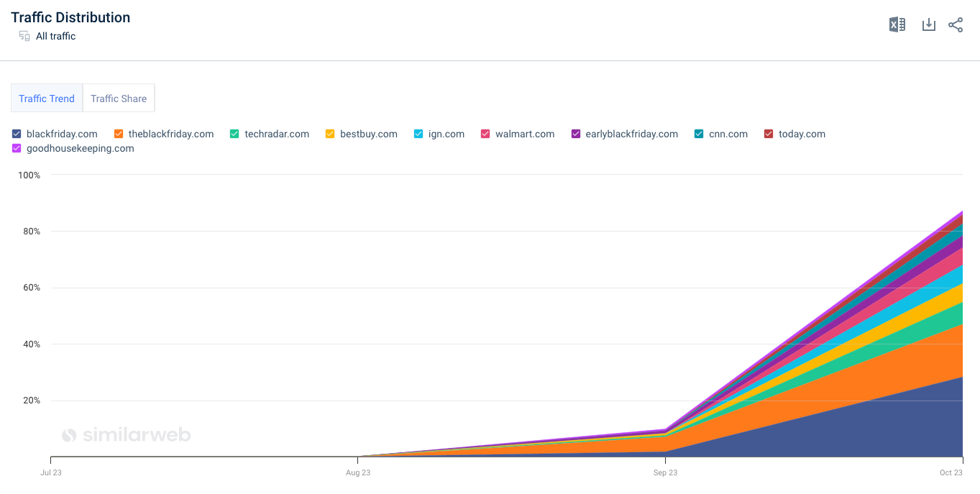This screenshot has width=980, height=494.
Task: Toggle theblackfriday.com series checkbox
Action: (x=119, y=134)
